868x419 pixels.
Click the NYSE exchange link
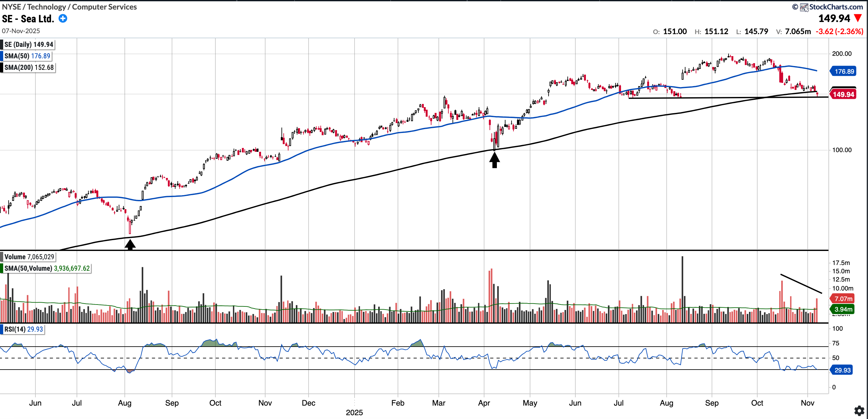[x=11, y=7]
